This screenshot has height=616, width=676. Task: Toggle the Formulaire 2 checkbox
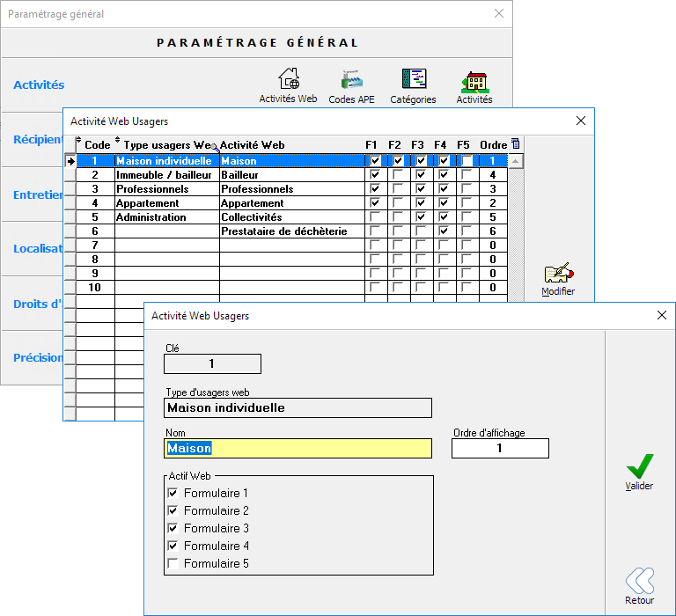click(x=173, y=510)
